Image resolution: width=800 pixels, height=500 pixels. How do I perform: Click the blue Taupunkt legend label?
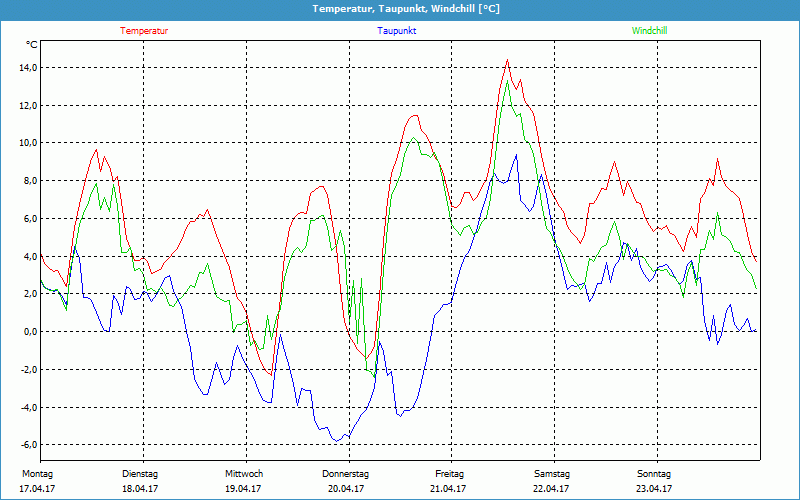click(396, 31)
